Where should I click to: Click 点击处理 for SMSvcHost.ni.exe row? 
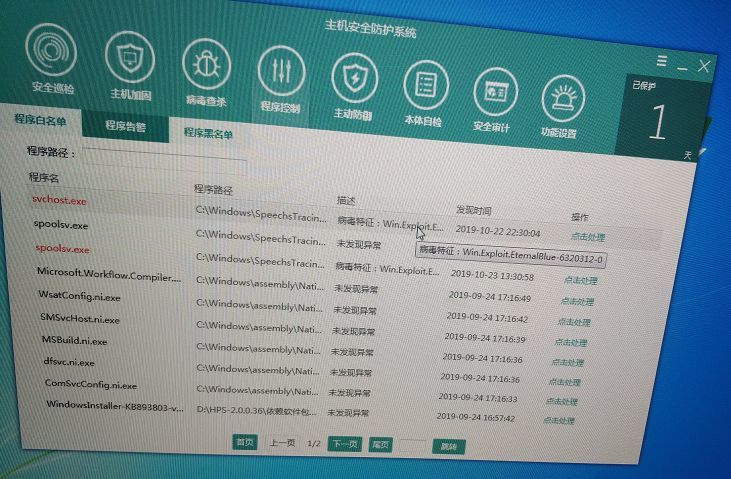(x=571, y=343)
